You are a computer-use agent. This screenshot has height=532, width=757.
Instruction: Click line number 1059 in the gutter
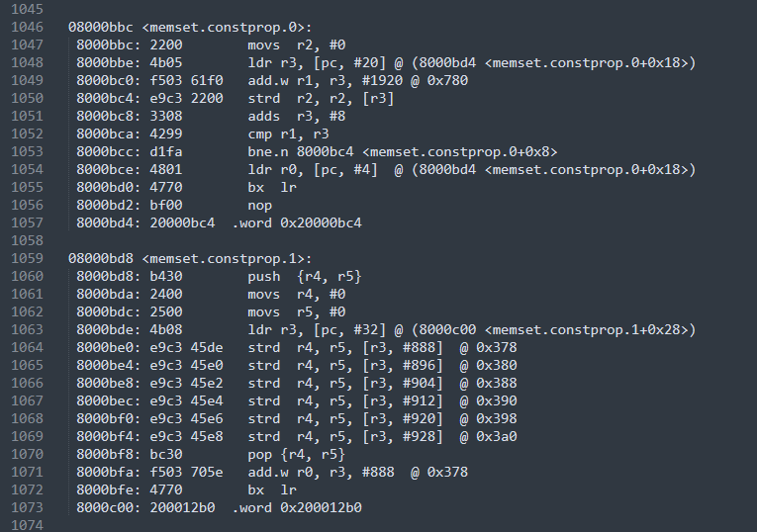click(27, 258)
